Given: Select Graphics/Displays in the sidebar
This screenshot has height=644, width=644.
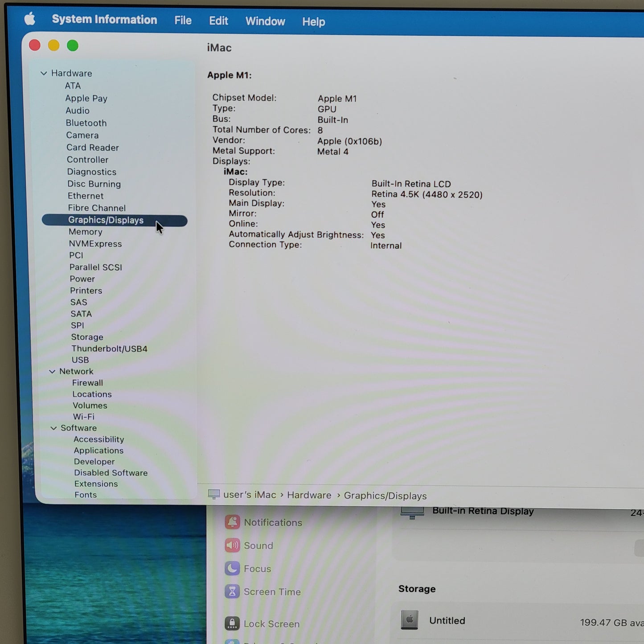Looking at the screenshot, I should point(115,220).
